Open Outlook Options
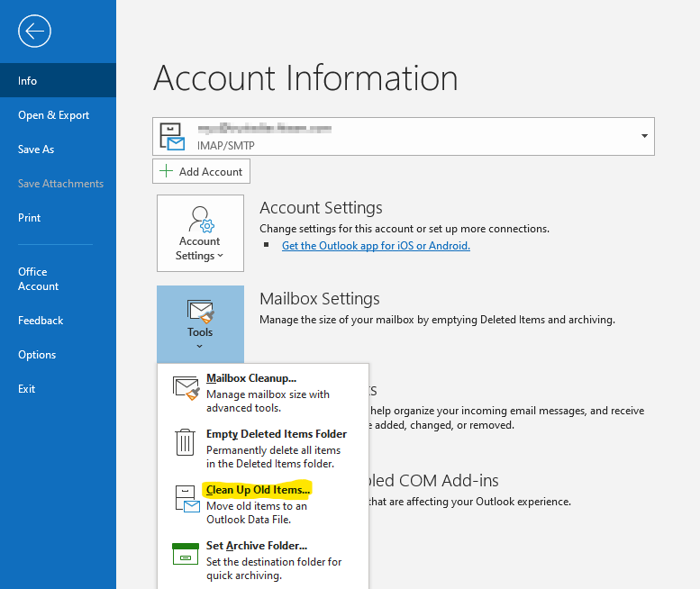 [58, 355]
